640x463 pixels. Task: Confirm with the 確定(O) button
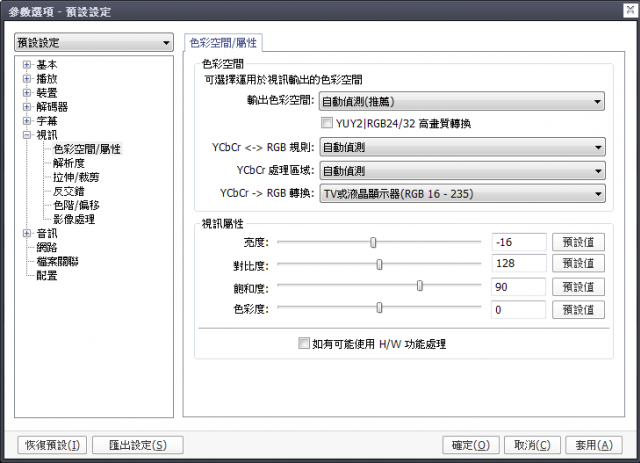471,445
